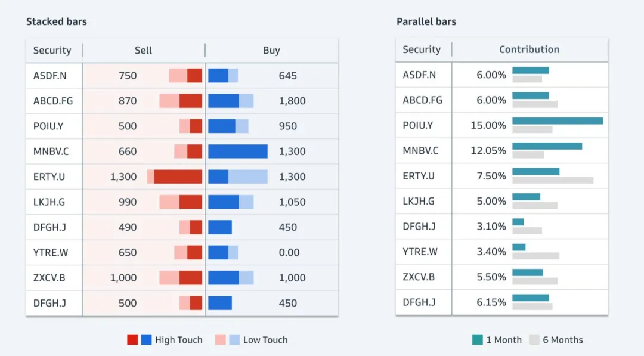
Task: Sort by the Sell column header
Action: click(143, 51)
